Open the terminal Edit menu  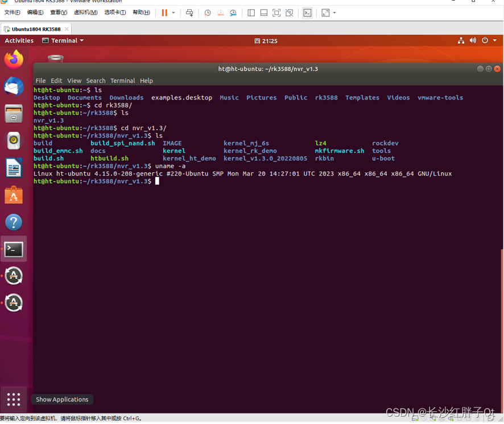(x=56, y=81)
